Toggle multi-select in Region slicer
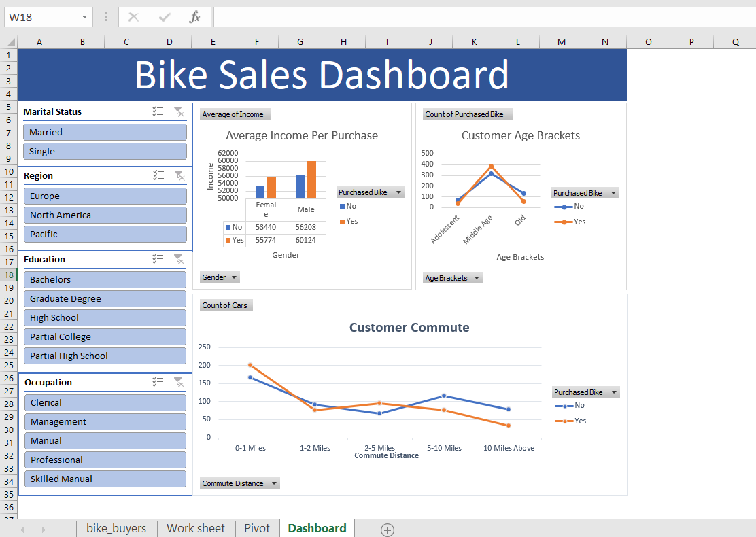 [x=158, y=175]
